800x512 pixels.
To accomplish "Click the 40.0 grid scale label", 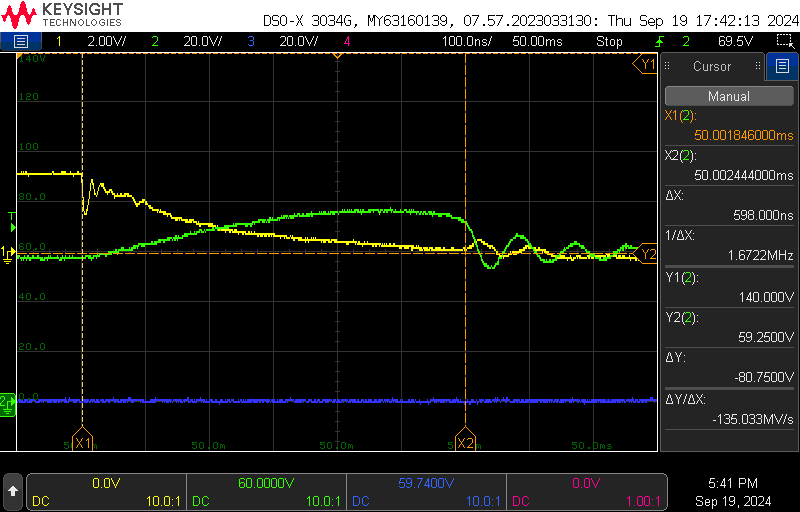I will (32, 297).
